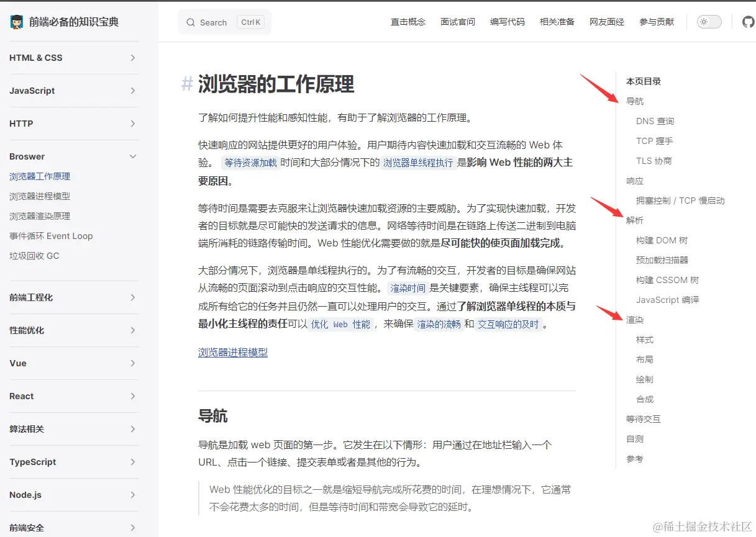Expand the HTTP sidebar section
756x537 pixels.
[74, 124]
